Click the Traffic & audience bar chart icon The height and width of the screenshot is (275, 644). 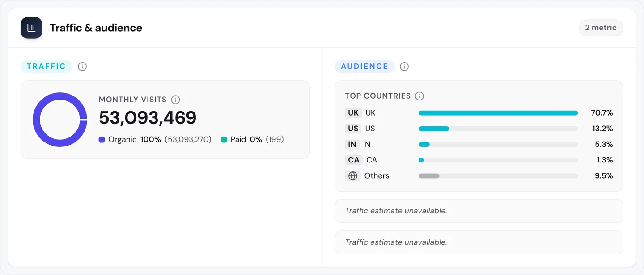pyautogui.click(x=31, y=28)
